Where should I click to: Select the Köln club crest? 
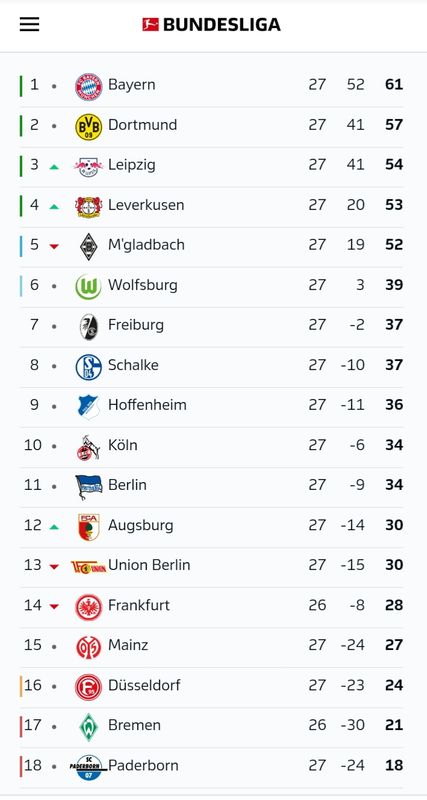88,447
